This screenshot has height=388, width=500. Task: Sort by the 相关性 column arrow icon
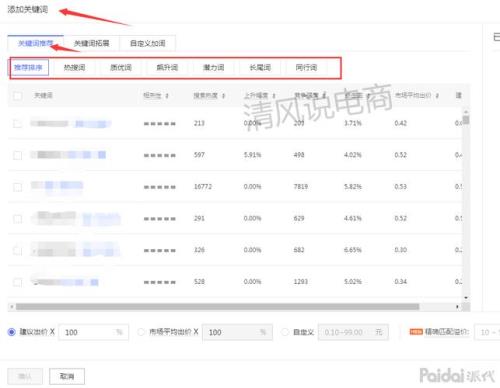click(167, 96)
